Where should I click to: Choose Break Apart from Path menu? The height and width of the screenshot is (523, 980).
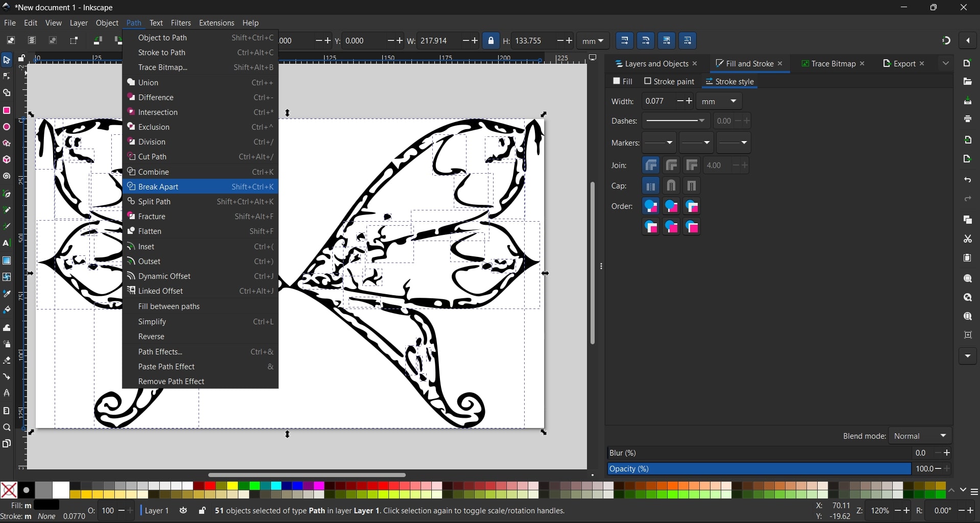point(200,186)
